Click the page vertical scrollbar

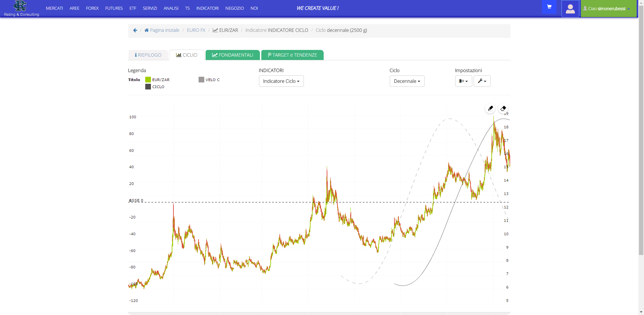coord(641,134)
